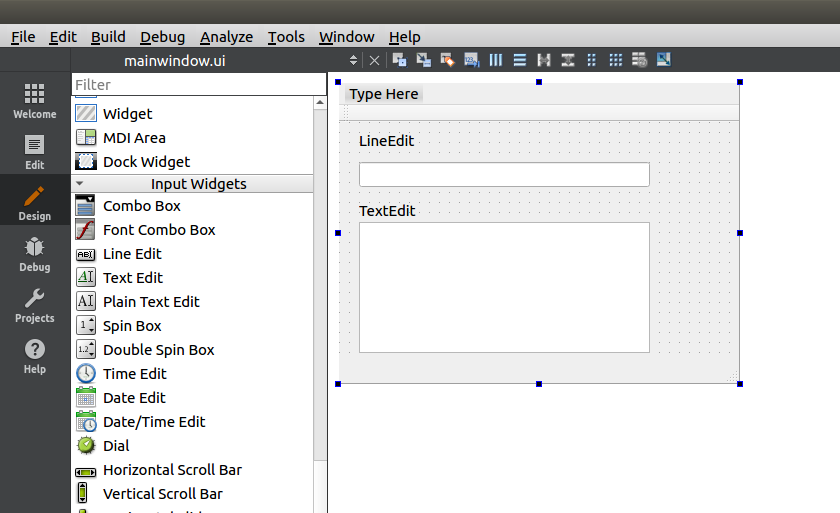Click the Break Layout toolbar icon
The width and height of the screenshot is (840, 513).
point(640,60)
